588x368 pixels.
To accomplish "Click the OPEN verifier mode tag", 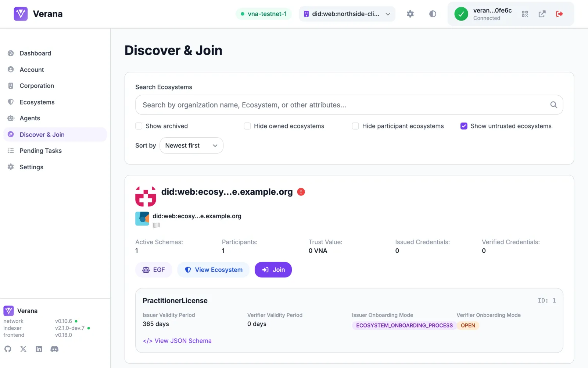I will [468, 325].
